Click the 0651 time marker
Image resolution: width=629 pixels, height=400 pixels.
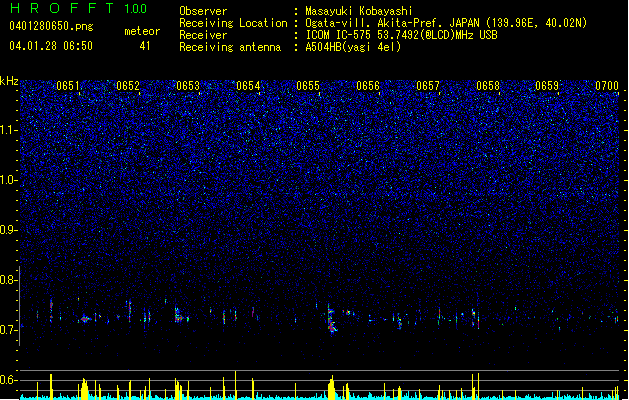pyautogui.click(x=68, y=86)
